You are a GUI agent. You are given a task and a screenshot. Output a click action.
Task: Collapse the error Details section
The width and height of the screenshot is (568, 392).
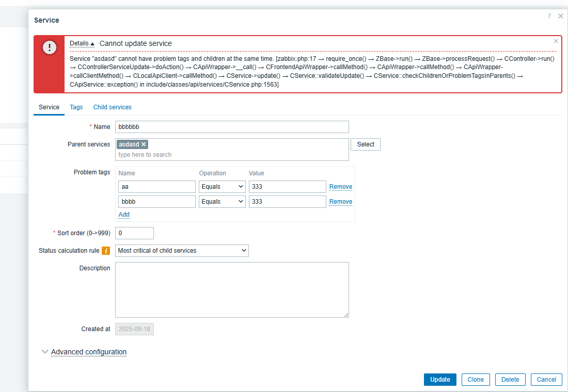click(82, 44)
